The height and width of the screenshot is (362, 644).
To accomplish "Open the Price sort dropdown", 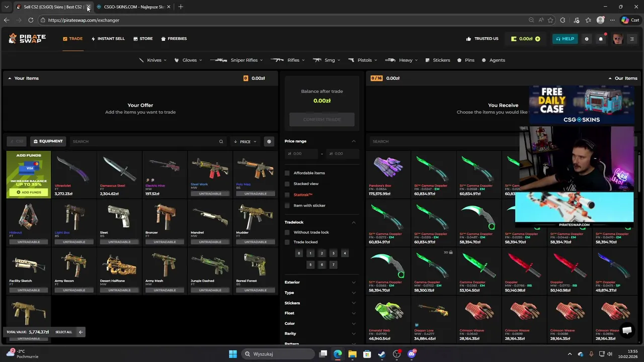I will pos(246,141).
